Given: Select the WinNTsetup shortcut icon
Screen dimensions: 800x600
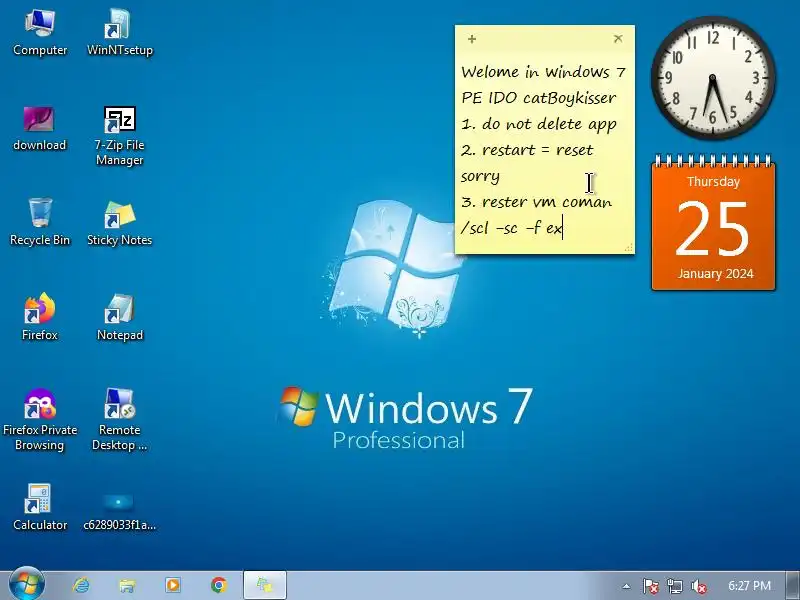Looking at the screenshot, I should point(119,32).
